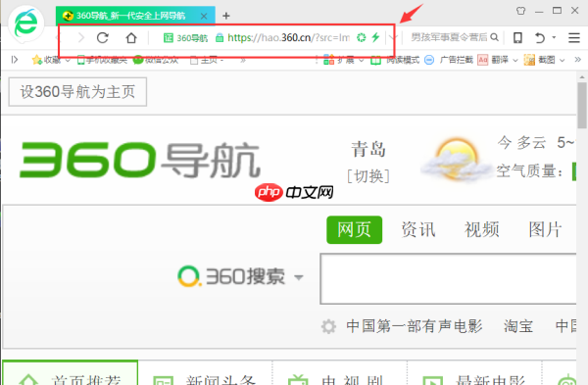Expand more toolbar extensions chevron

577,59
